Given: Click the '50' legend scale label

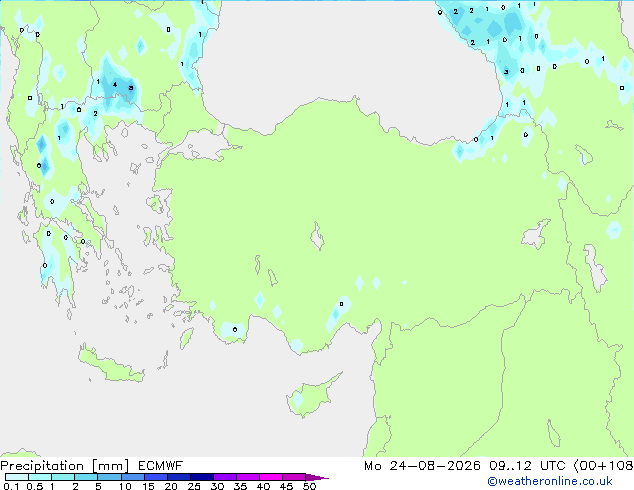Looking at the screenshot, I should pos(309,486).
